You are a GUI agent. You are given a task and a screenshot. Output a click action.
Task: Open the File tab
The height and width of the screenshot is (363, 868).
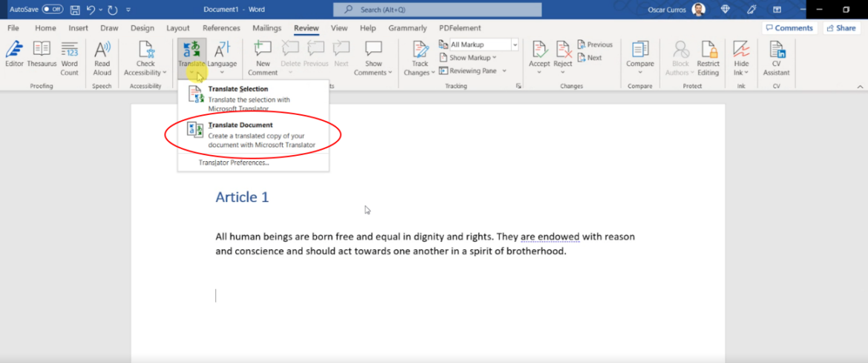pyautogui.click(x=13, y=27)
